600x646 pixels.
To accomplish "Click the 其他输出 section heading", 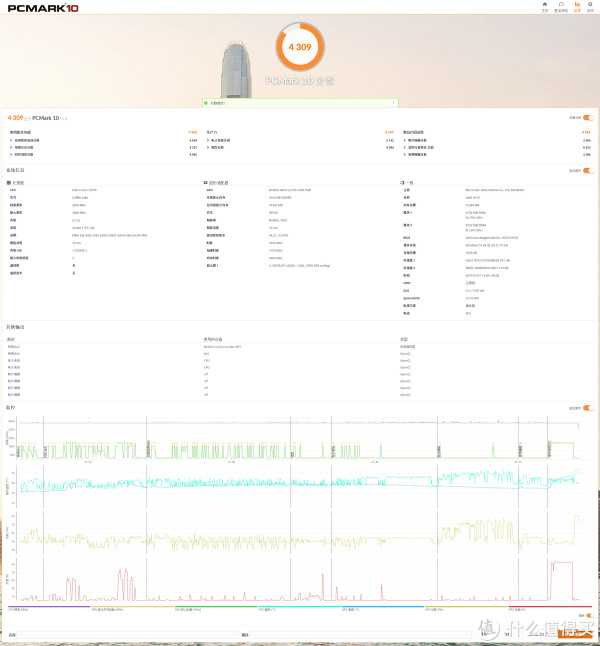I will pyautogui.click(x=15, y=327).
